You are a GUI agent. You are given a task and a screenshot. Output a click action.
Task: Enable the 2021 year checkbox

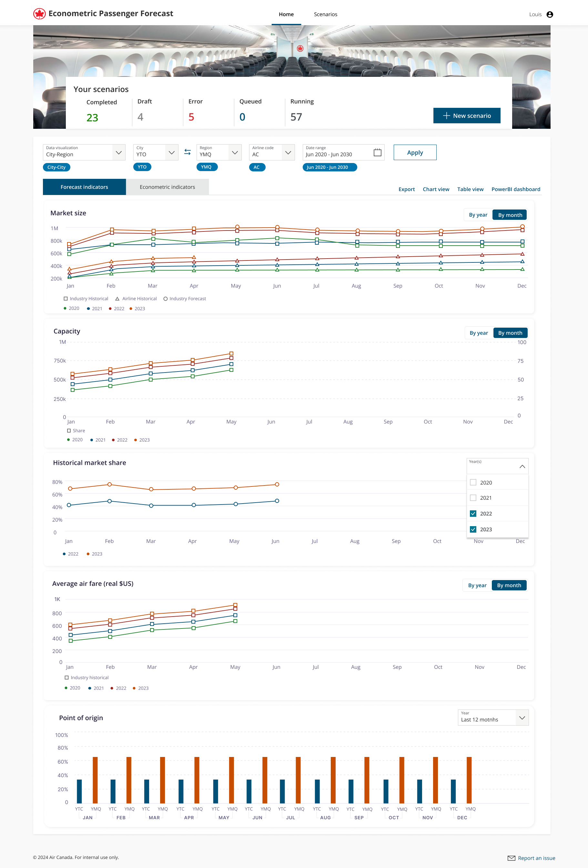click(473, 498)
